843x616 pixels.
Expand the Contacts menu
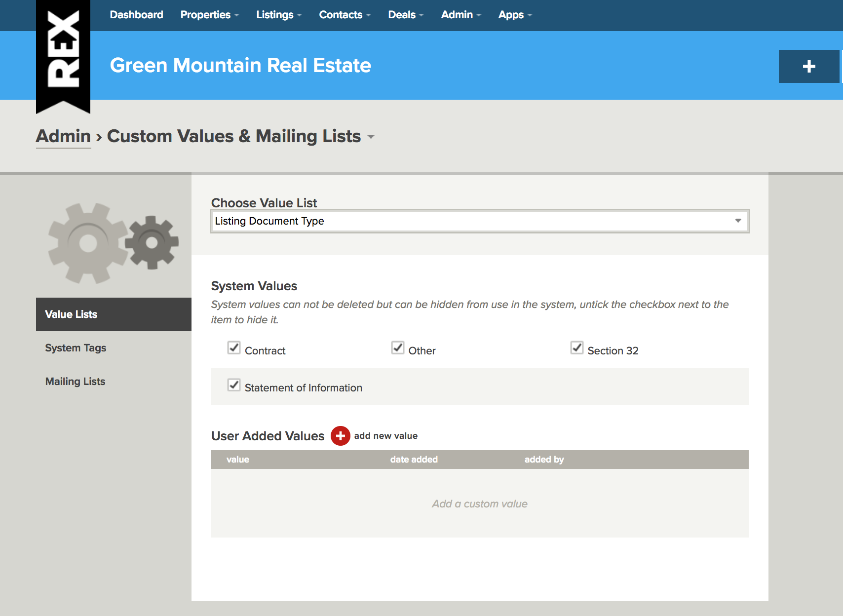coord(345,15)
